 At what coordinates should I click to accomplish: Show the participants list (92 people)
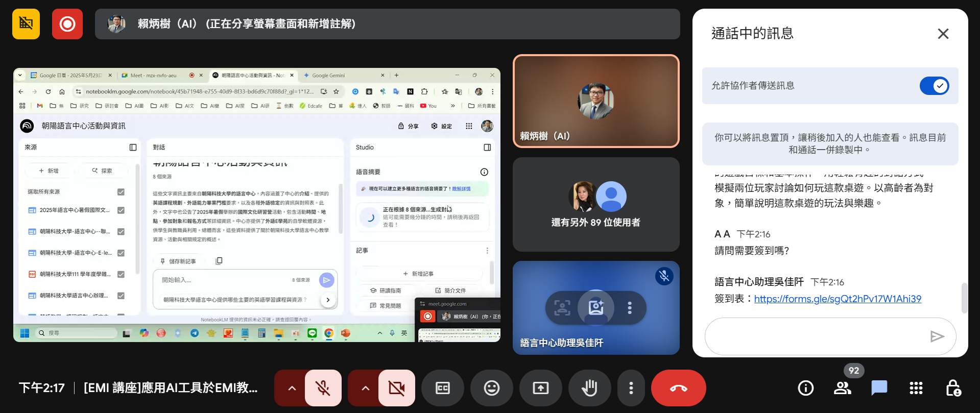tap(842, 388)
